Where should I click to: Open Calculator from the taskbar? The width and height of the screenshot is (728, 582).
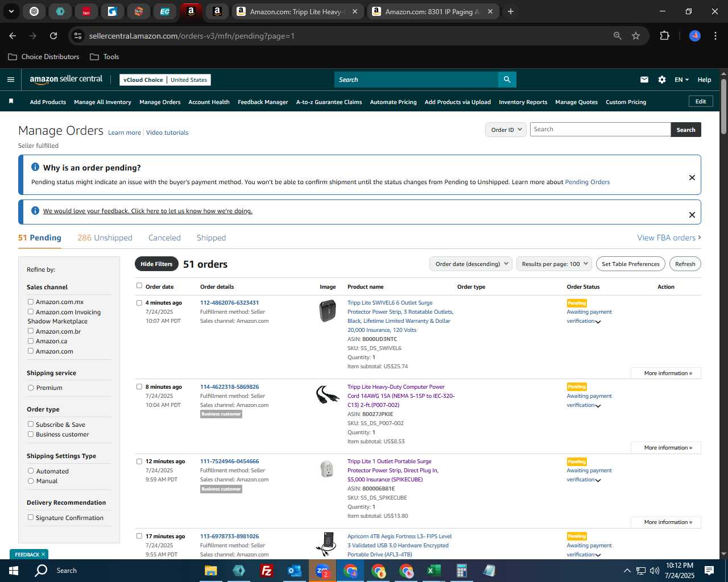coord(461,571)
